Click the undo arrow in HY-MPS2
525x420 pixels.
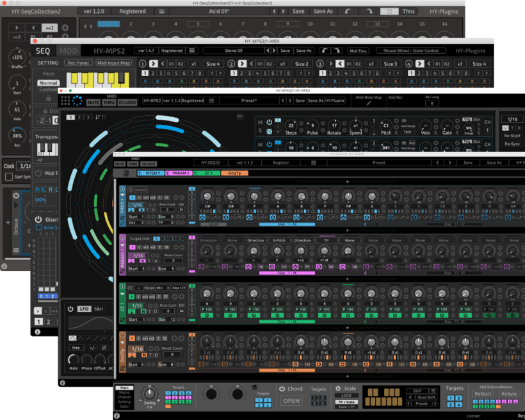click(x=325, y=51)
